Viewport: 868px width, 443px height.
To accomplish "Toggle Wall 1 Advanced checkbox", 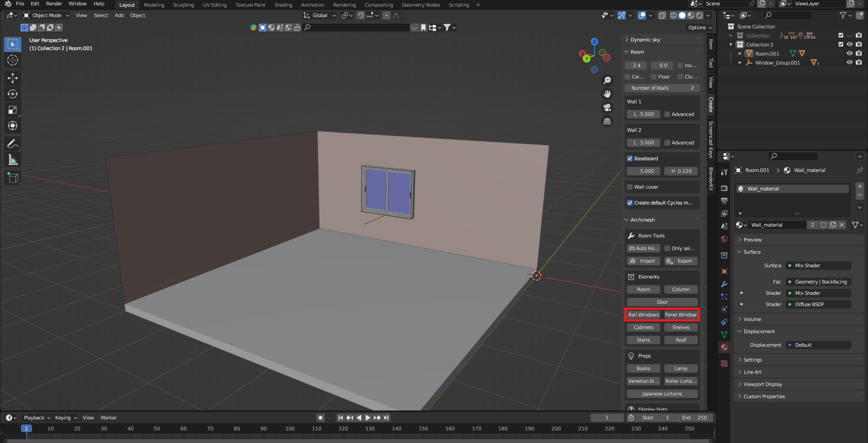I will click(x=667, y=114).
